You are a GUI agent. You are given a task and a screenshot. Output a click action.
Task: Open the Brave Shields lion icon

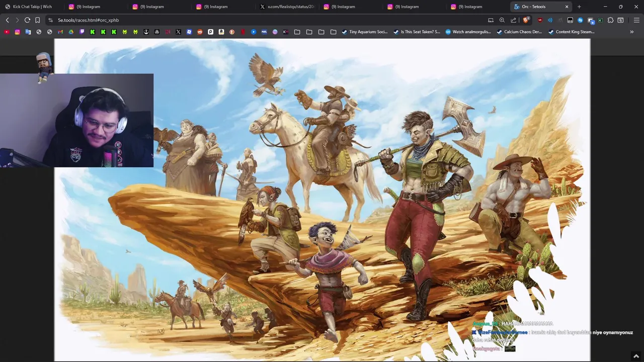[526, 20]
